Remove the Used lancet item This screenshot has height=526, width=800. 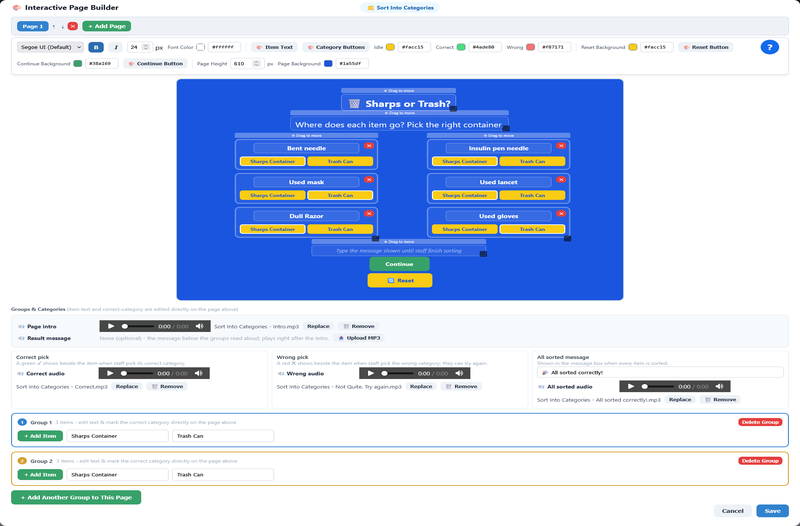click(561, 180)
